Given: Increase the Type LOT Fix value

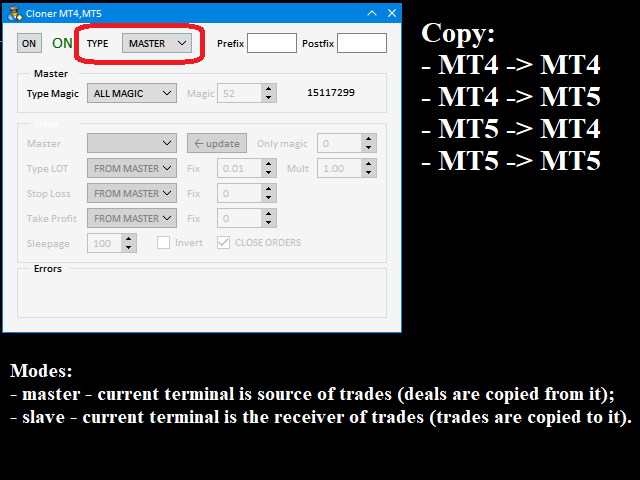Looking at the screenshot, I should coord(269,164).
